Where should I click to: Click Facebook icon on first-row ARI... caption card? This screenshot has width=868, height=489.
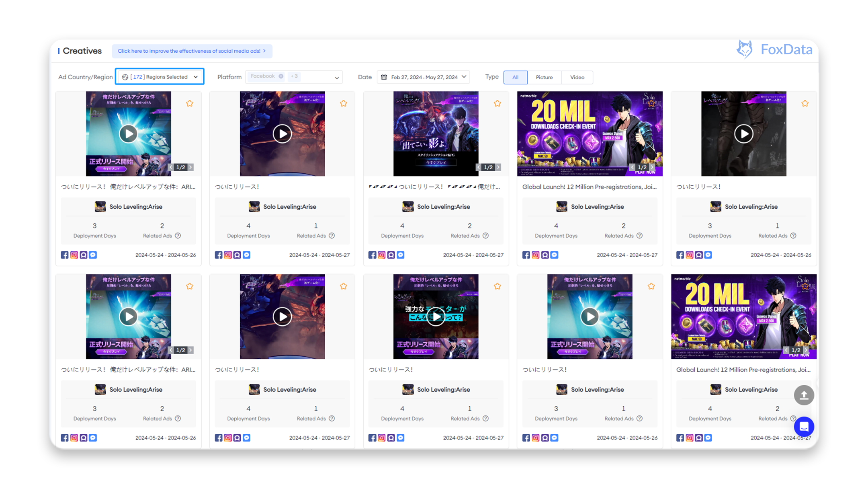coord(65,255)
